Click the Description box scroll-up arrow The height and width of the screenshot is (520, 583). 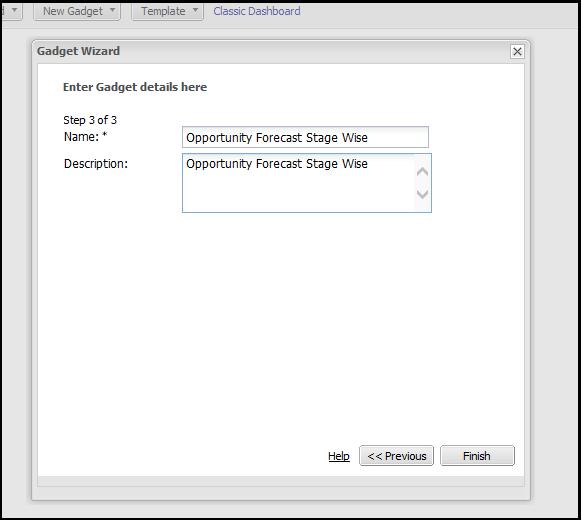422,172
